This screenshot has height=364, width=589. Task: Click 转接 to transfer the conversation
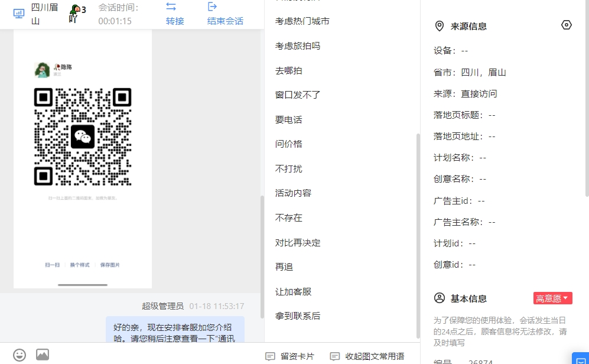tap(175, 21)
